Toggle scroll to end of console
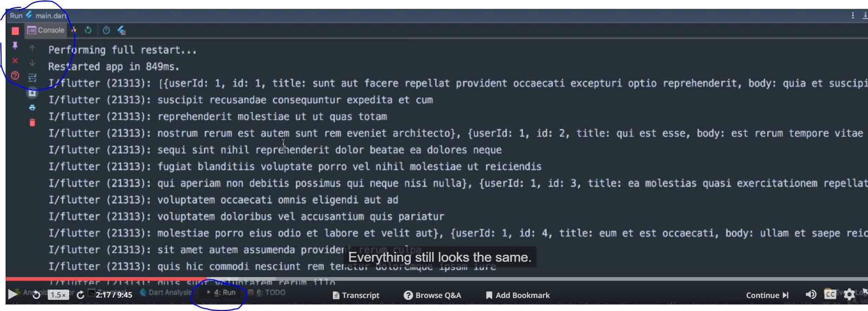This screenshot has width=868, height=311. (32, 93)
